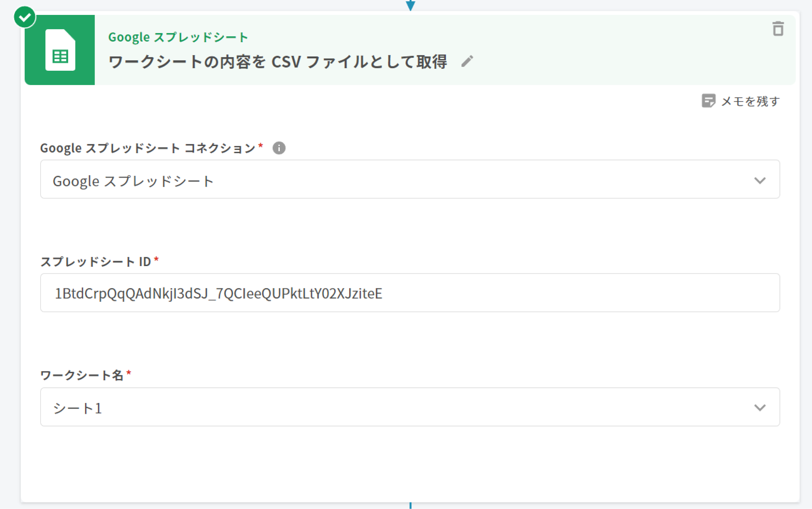The height and width of the screenshot is (509, 812).
Task: Click the blue connector line below the card
Action: 410,506
